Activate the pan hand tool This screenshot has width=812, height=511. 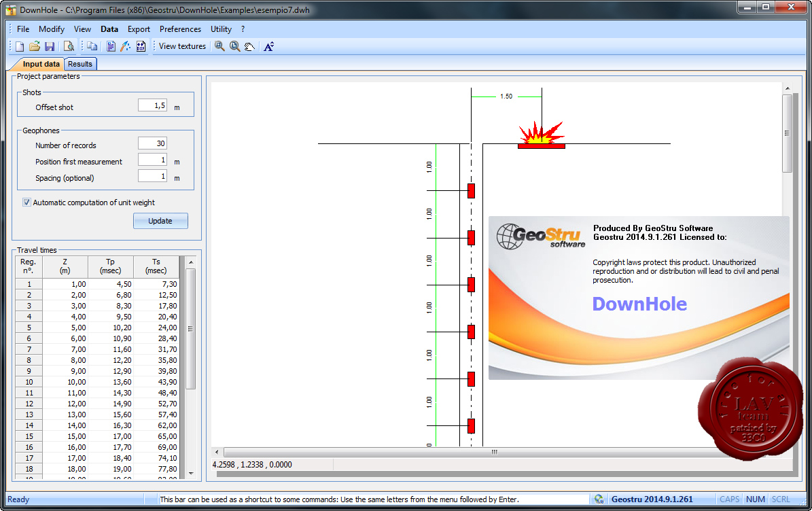(249, 47)
